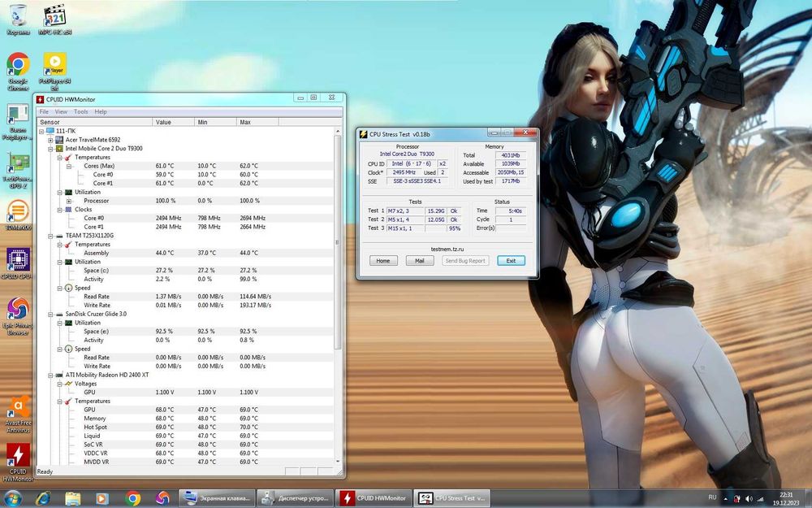Open Windows Media Player taskbar icon

(102, 498)
